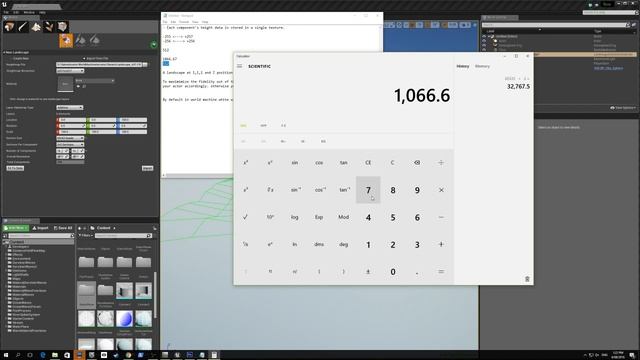Open the Help menu in Unreal Editor

click(x=42, y=12)
